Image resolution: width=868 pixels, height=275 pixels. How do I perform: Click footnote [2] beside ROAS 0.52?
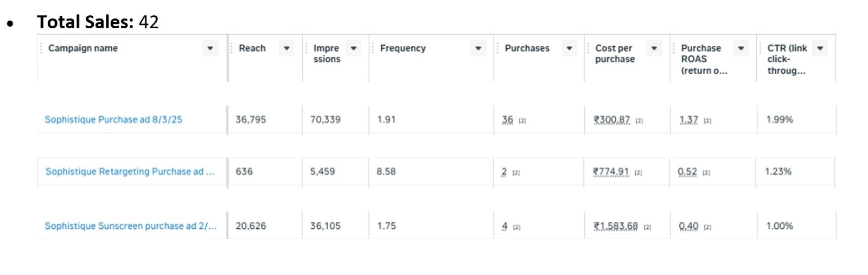pyautogui.click(x=706, y=173)
